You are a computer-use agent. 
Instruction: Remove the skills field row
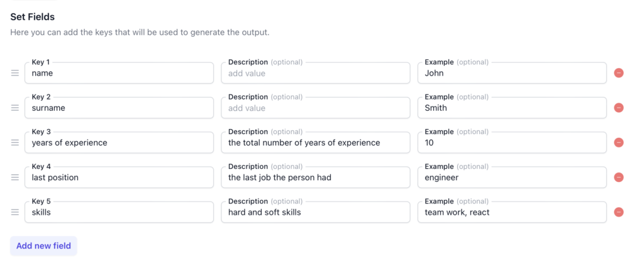click(619, 212)
